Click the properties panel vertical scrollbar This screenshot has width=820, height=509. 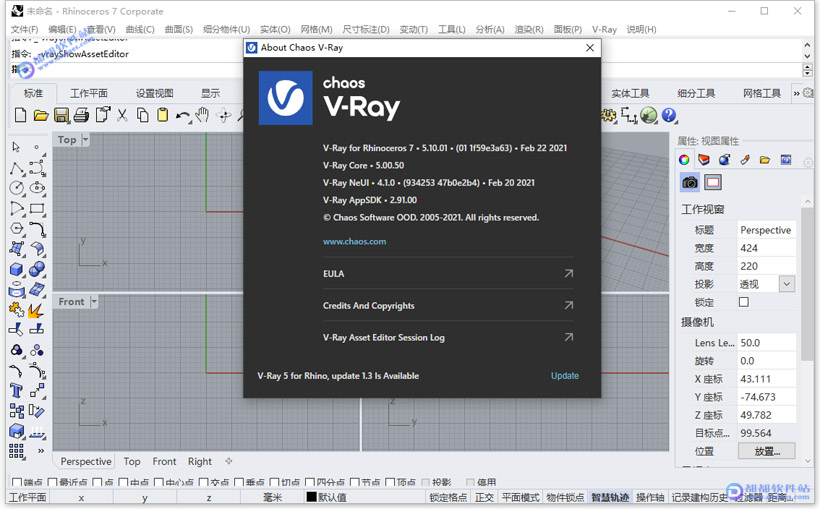807,282
